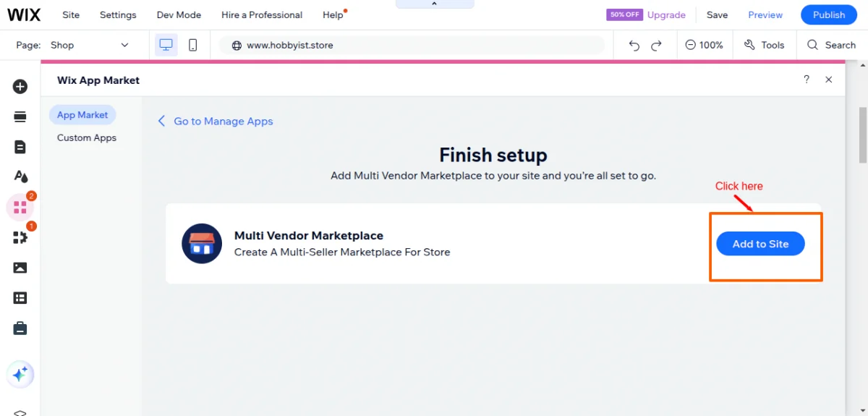This screenshot has width=868, height=416.
Task: Select the App Market tab
Action: [x=82, y=115]
